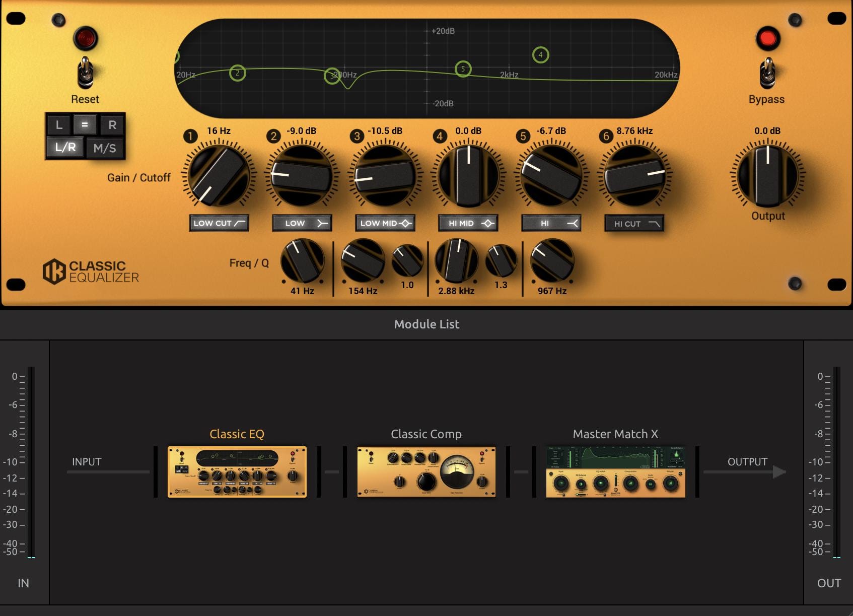Click the 16 Hz cutoff value
Image resolution: width=853 pixels, height=616 pixels.
(x=219, y=131)
